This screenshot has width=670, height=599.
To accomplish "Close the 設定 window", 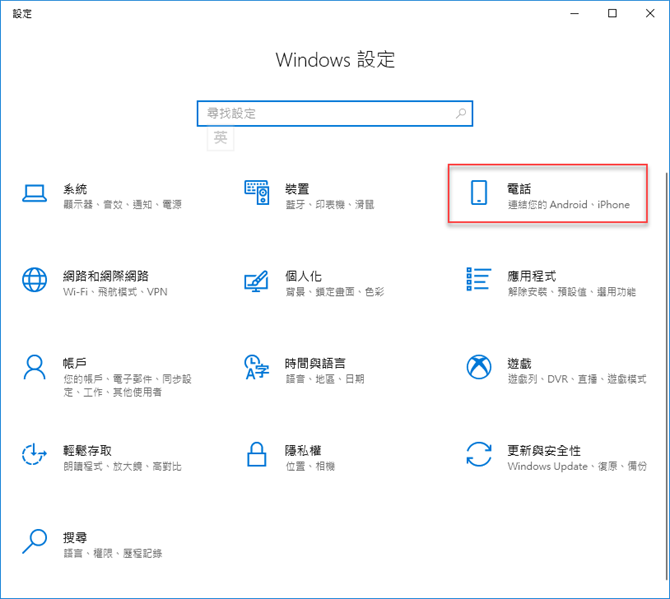I will (x=650, y=14).
